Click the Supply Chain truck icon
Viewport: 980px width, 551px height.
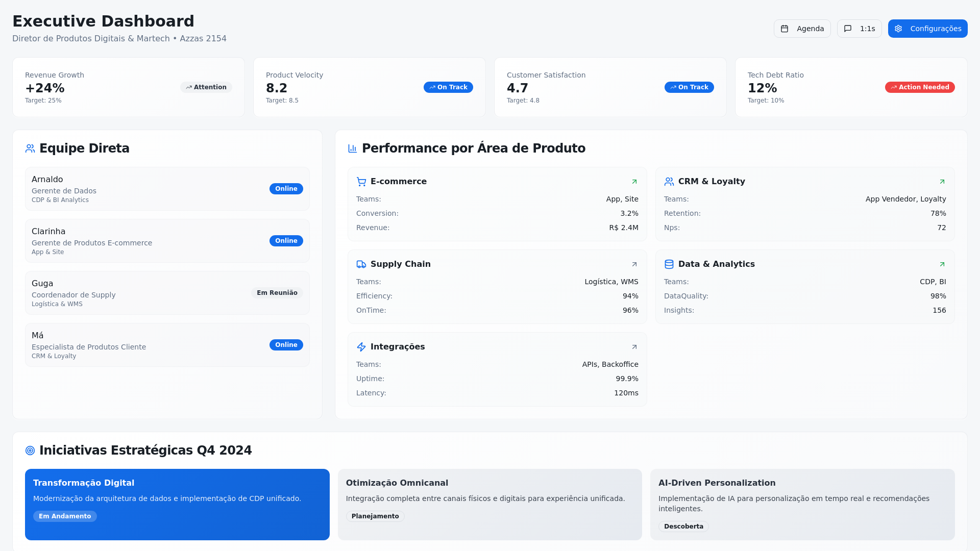(x=361, y=264)
